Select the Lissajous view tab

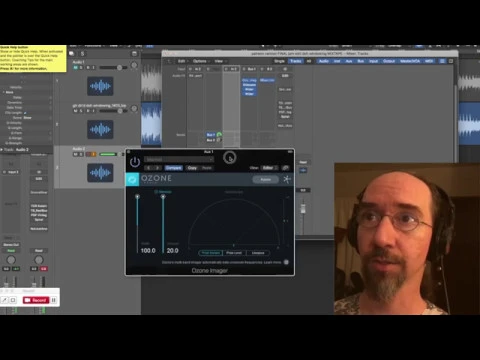[258, 253]
